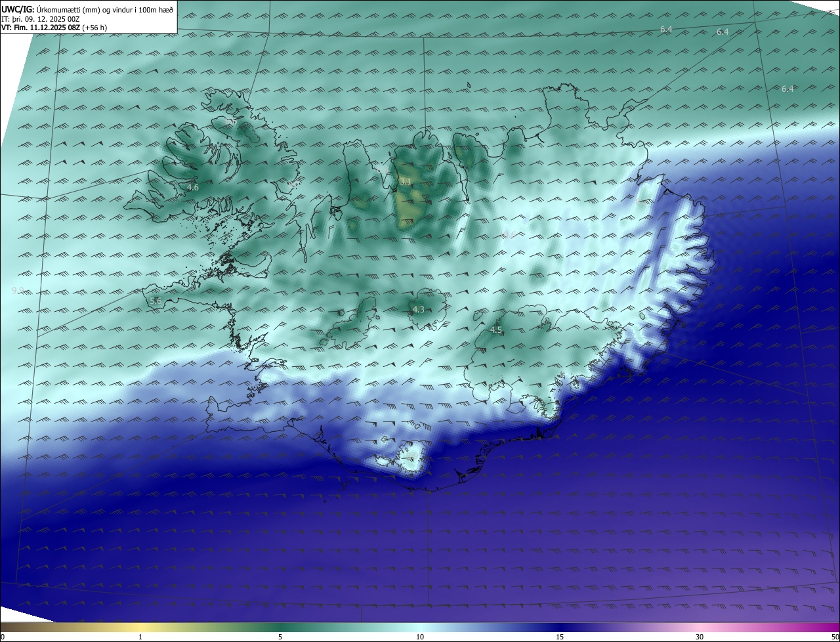Click the colorbar tick labeled 50
The image size is (840, 642).
[x=835, y=637]
